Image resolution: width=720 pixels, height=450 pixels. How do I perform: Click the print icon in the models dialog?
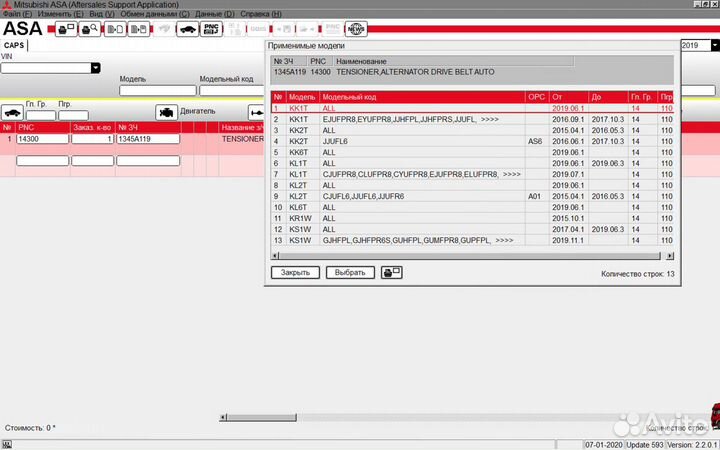[x=392, y=272]
